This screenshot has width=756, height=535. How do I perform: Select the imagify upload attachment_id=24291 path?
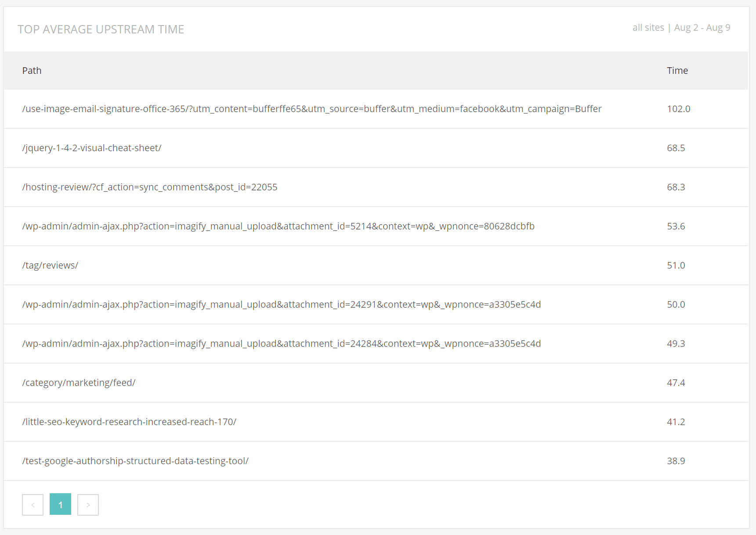(x=282, y=304)
